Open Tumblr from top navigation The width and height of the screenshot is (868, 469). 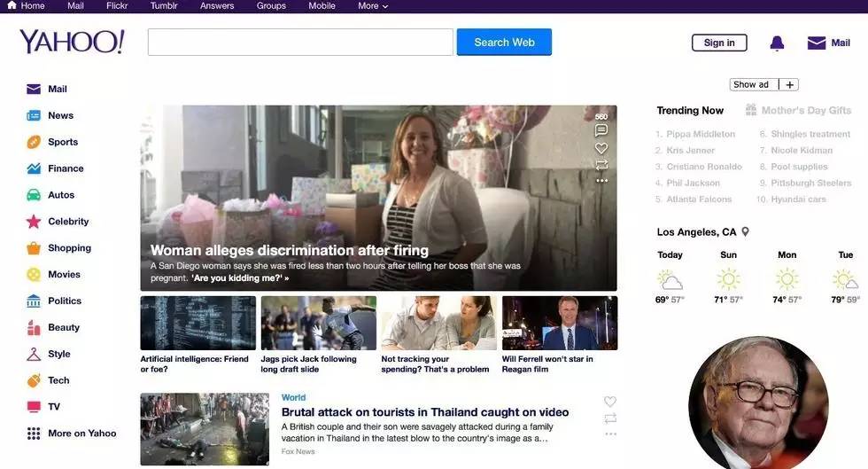[164, 6]
